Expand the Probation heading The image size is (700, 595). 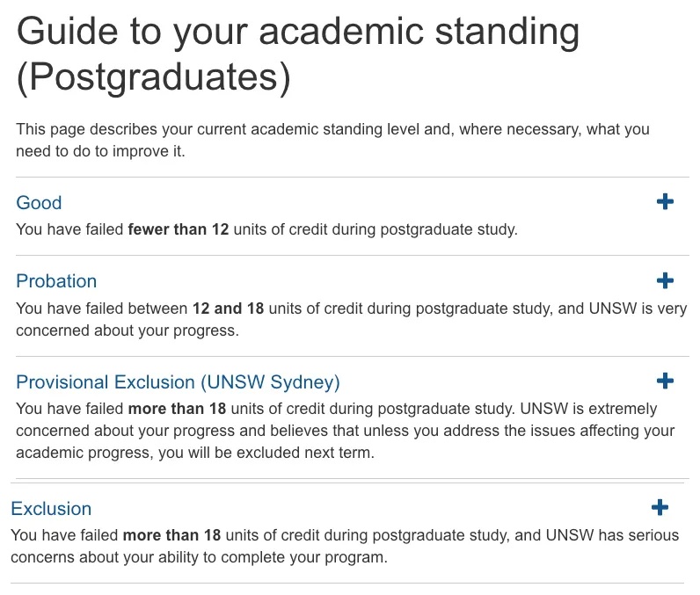[x=56, y=281]
